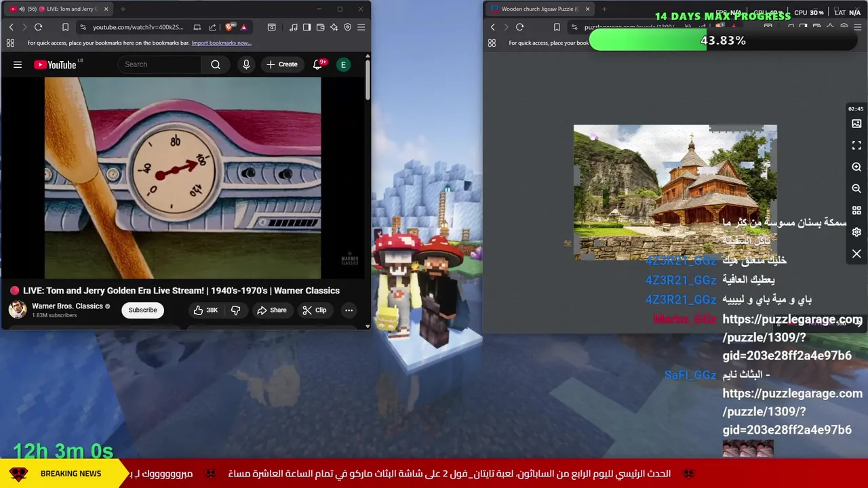This screenshot has height=488, width=868.
Task: Start voice search with microphone icon
Action: 246,64
